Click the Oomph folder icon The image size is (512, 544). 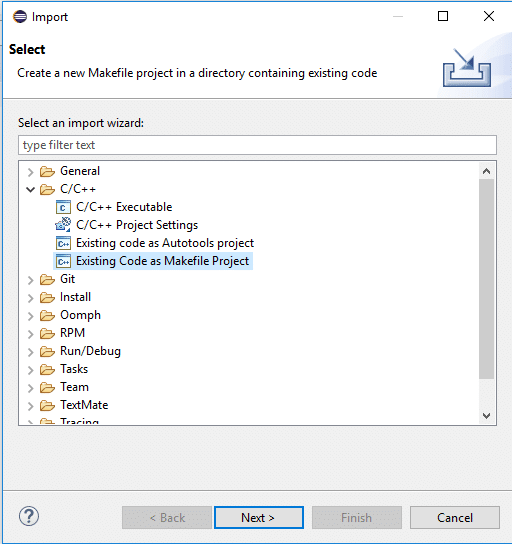[47, 315]
